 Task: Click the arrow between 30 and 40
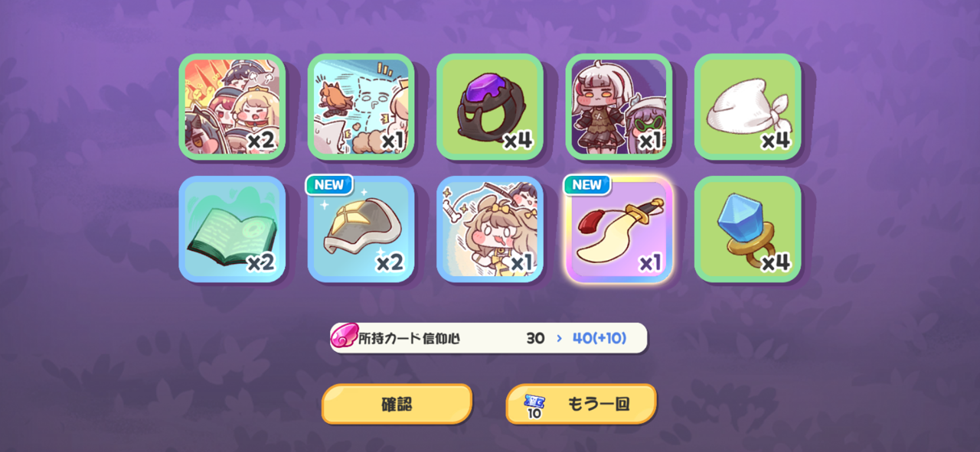click(559, 338)
